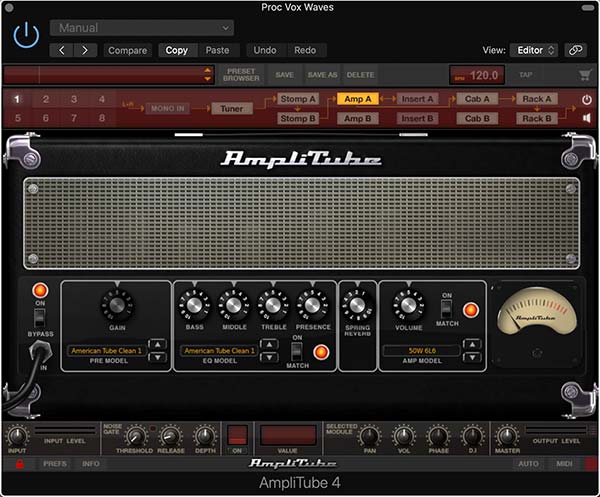Click the Compare button
Screen dimensions: 600x497
127,50
